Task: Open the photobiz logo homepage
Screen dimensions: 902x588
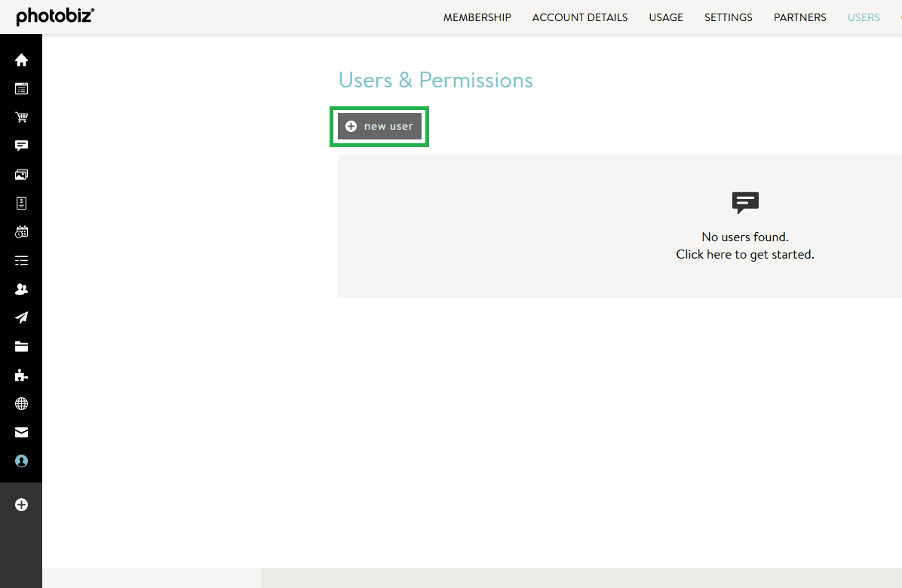Action: tap(55, 16)
